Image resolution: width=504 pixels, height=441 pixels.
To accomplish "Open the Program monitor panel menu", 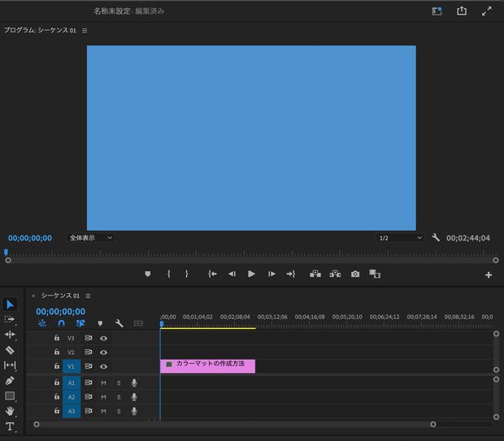I will (x=85, y=30).
